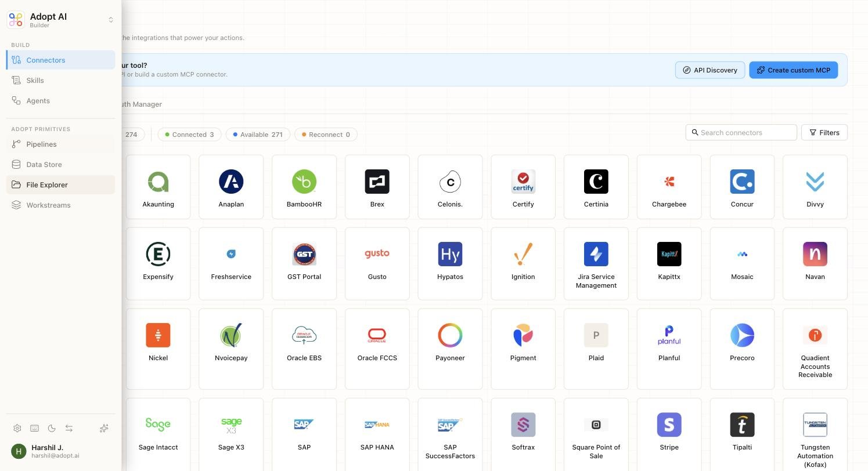Open the Mosaic connector tile
Image resolution: width=868 pixels, height=471 pixels.
[742, 263]
